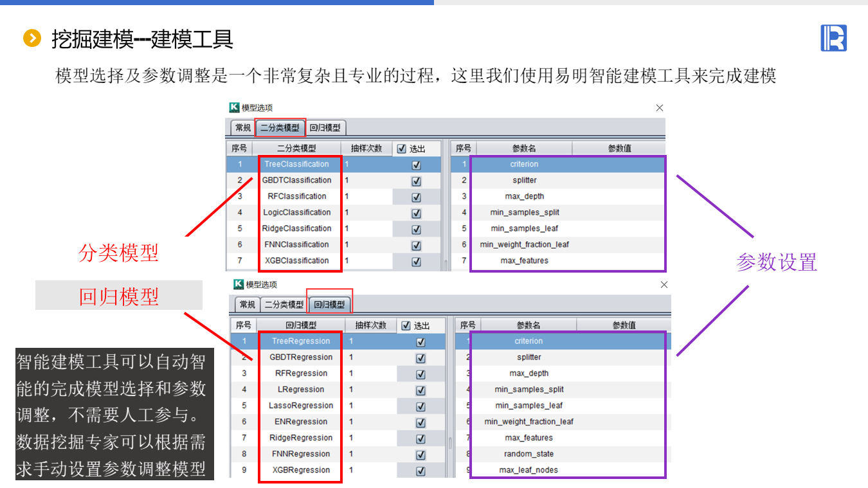Toggle the 选出 header checkbox above classification models
The height and width of the screenshot is (488, 868).
pyautogui.click(x=402, y=149)
